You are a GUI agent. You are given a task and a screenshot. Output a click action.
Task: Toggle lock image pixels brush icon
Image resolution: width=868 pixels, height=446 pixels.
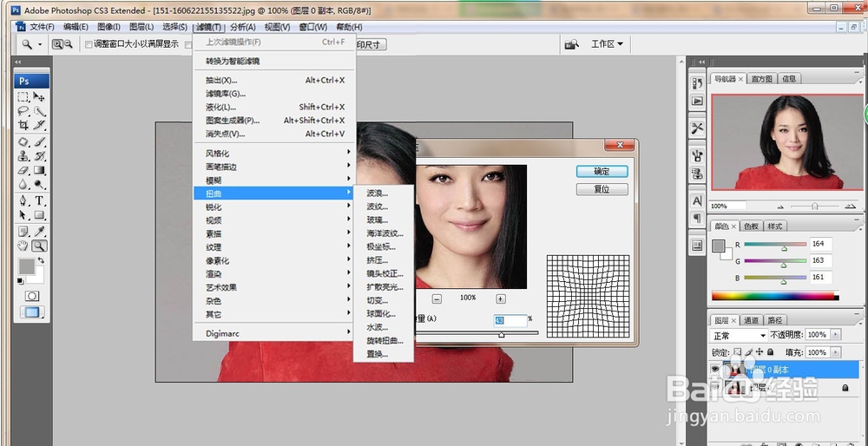point(748,352)
